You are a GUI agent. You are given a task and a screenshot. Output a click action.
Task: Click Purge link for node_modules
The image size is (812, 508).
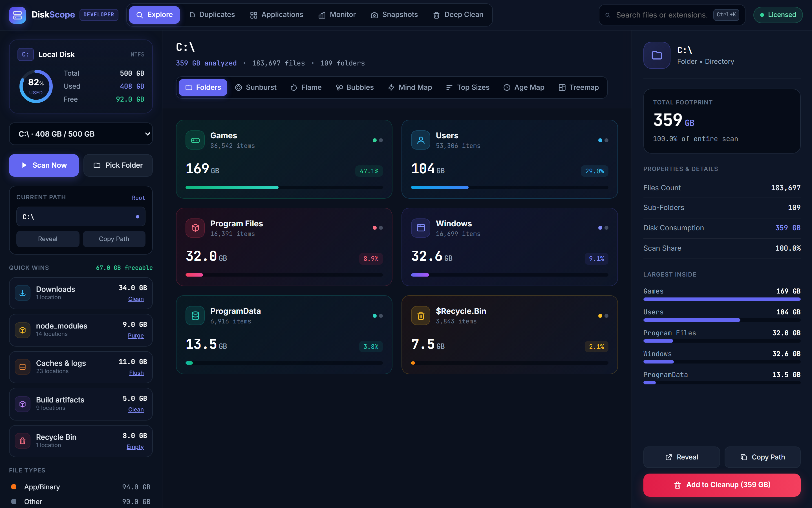(136, 335)
